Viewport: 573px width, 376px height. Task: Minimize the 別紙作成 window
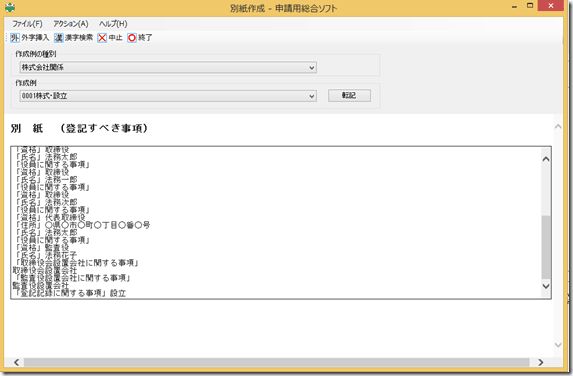[x=515, y=6]
